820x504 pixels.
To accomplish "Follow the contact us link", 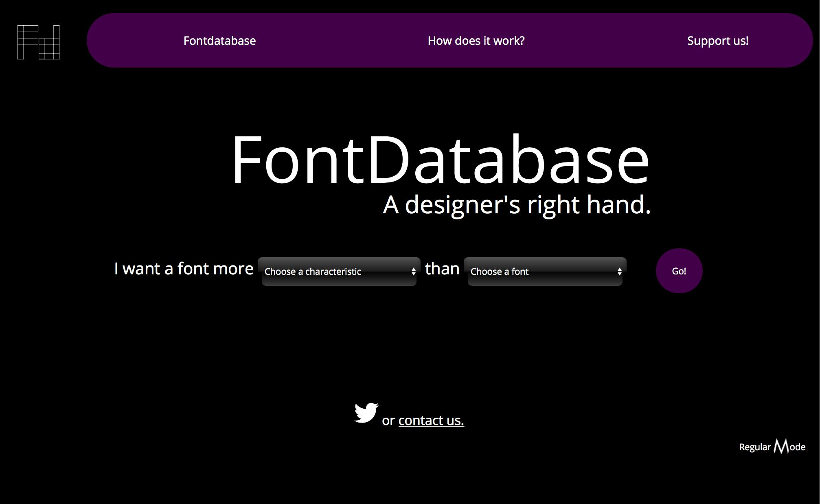I will click(x=431, y=420).
